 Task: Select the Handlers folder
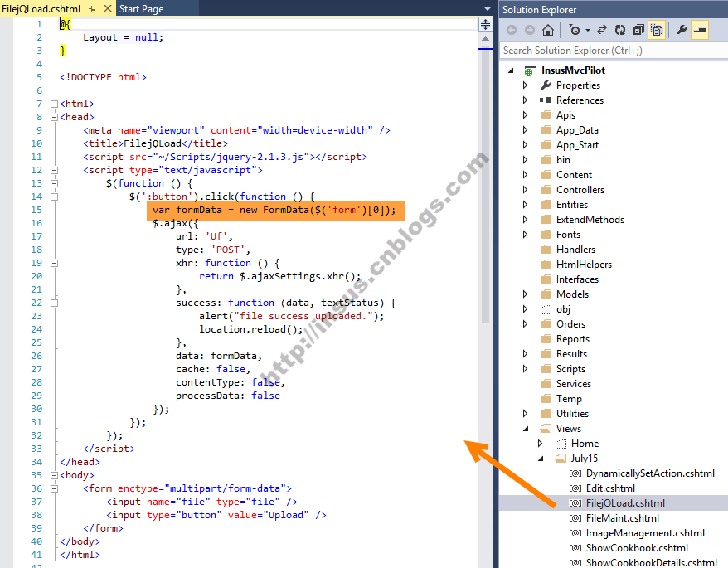575,250
